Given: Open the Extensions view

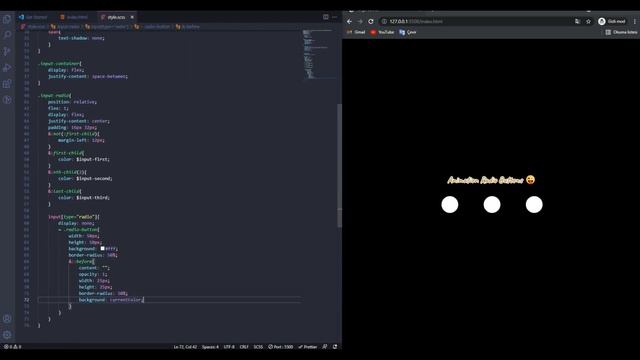Looking at the screenshot, I should [x=7, y=84].
